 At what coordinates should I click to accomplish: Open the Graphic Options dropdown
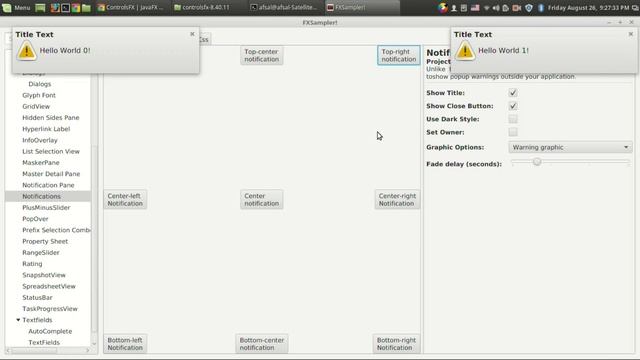[570, 147]
